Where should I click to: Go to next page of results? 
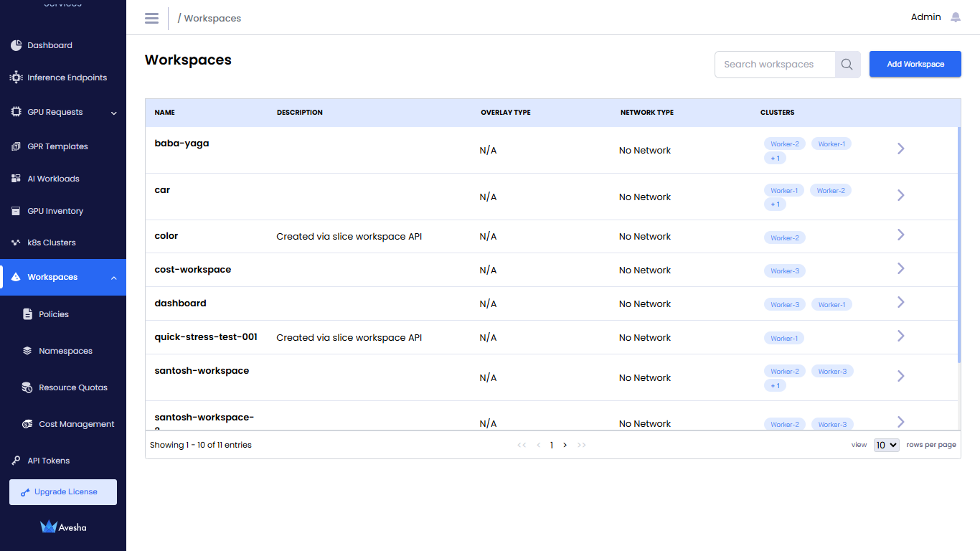tap(565, 445)
